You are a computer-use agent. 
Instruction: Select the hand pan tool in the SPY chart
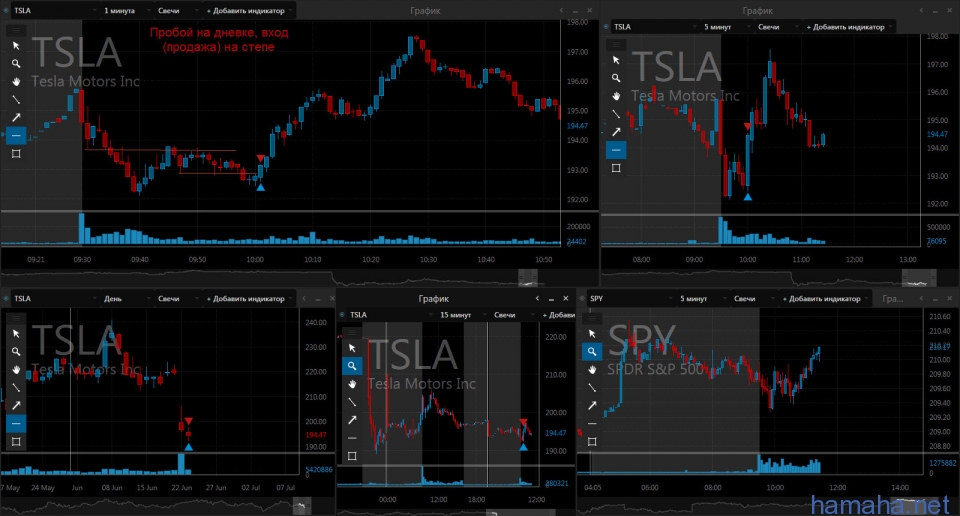(592, 369)
